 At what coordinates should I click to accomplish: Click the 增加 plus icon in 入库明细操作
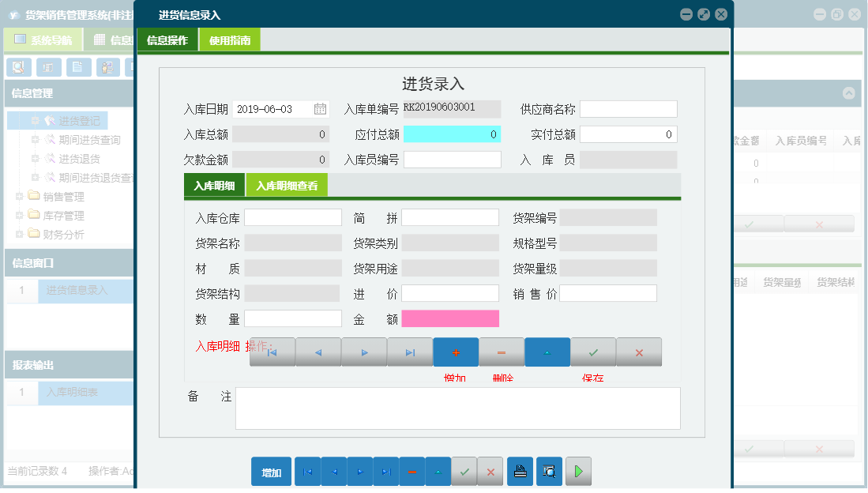456,352
